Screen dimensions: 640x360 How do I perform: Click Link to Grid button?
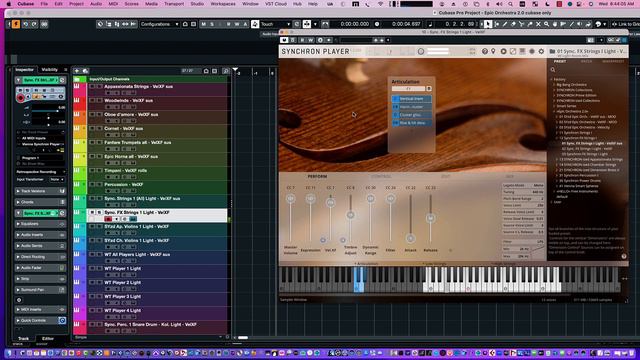point(625,24)
